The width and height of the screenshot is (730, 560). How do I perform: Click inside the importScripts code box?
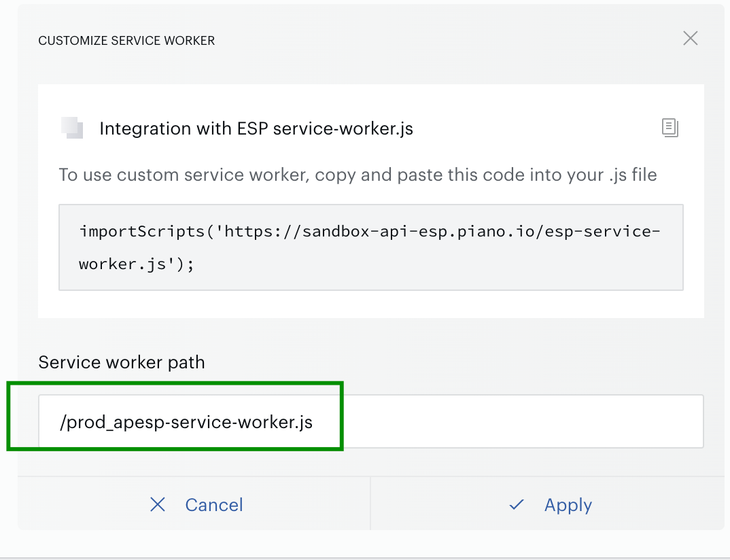point(371,247)
